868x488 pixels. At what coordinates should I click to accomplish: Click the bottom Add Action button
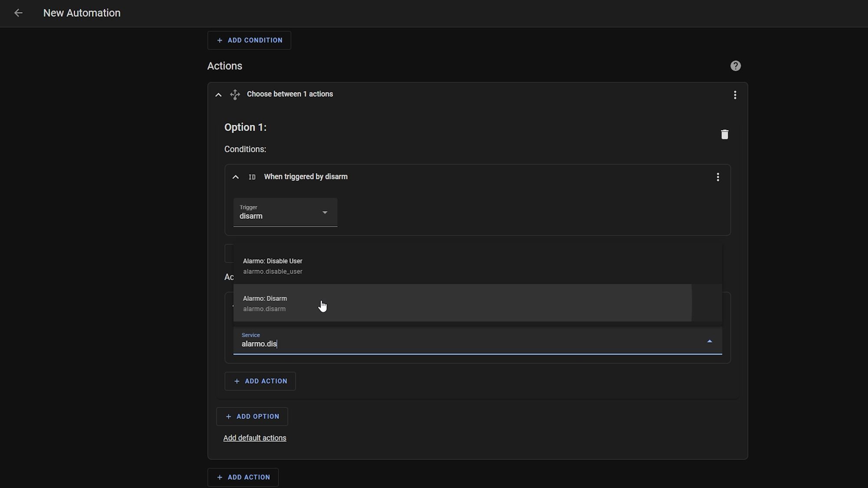tap(243, 477)
